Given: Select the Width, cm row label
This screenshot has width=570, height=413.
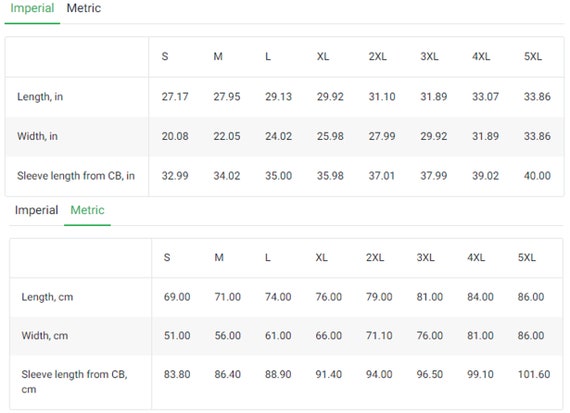Looking at the screenshot, I should tap(45, 336).
